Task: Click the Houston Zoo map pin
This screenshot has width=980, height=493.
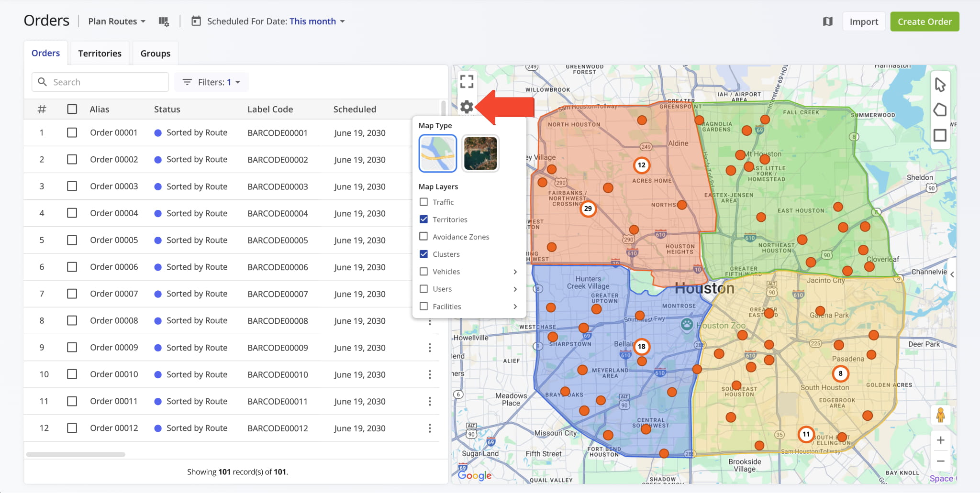Action: [x=687, y=324]
